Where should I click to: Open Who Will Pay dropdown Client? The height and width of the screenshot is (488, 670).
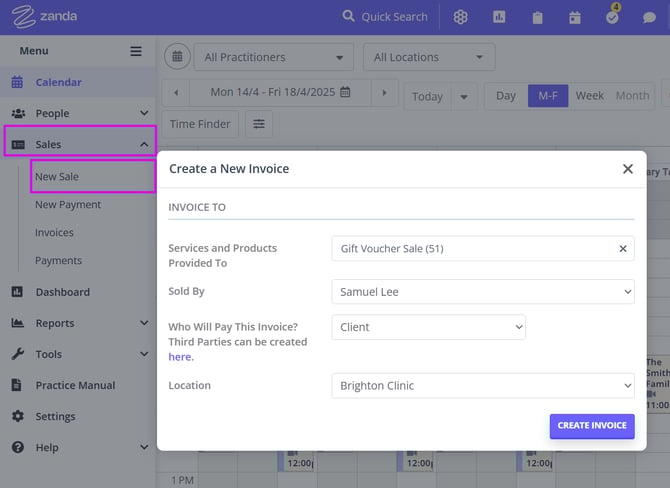pos(428,327)
